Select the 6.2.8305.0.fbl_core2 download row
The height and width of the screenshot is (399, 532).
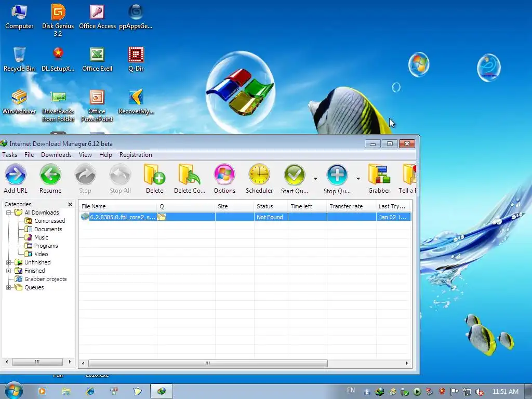[x=245, y=217]
